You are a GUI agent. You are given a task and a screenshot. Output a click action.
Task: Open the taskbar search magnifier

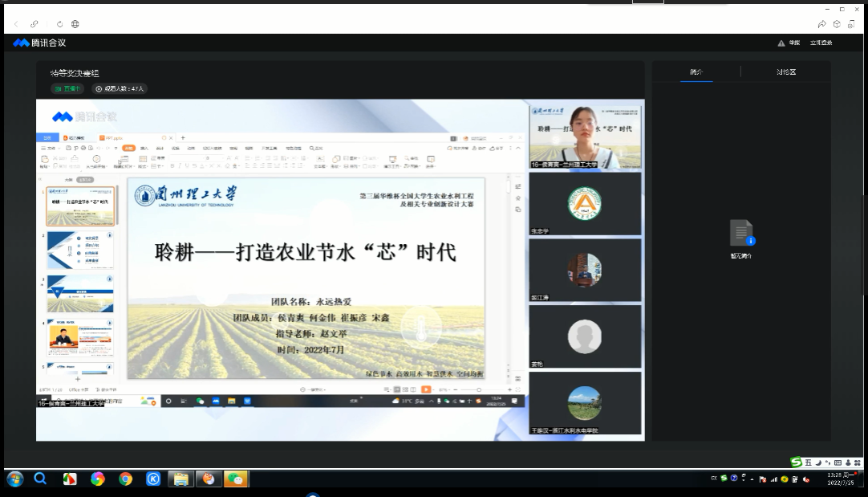click(x=40, y=479)
